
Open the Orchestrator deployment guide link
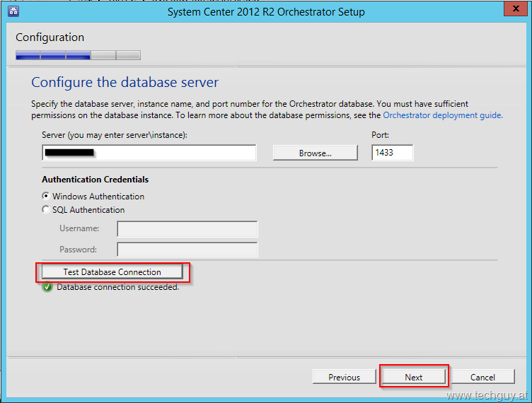pos(443,115)
